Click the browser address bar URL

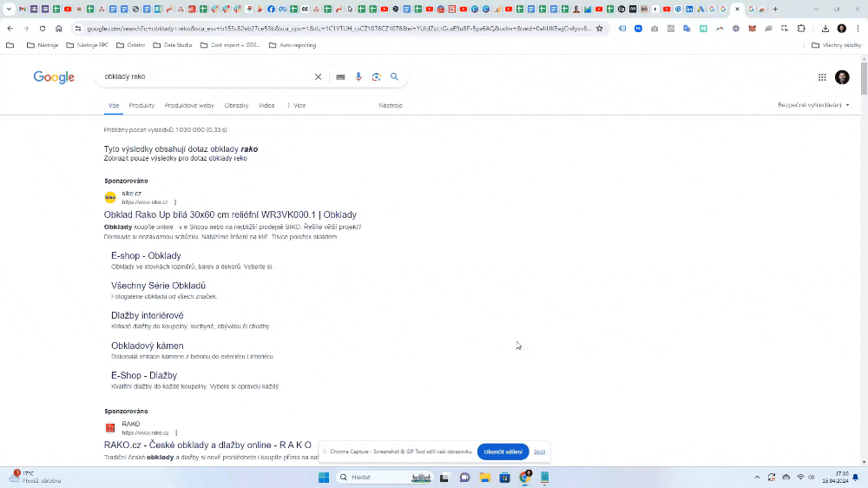coord(339,29)
